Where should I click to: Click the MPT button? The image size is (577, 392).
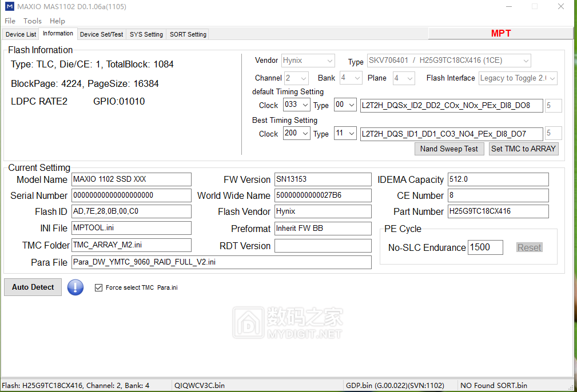pos(501,34)
